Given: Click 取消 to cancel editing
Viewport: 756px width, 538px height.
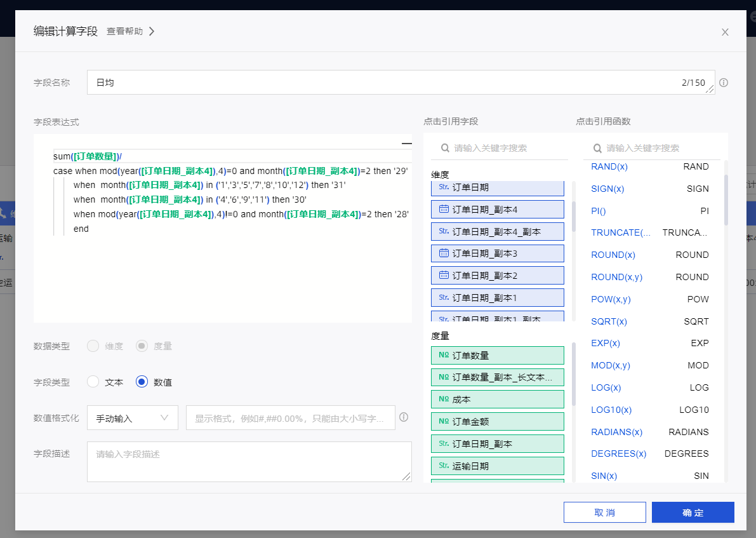Looking at the screenshot, I should tap(604, 513).
